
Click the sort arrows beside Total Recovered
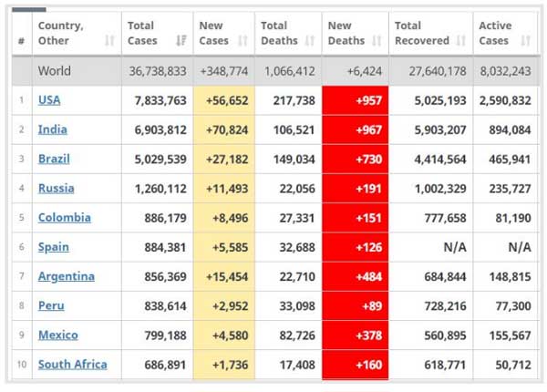point(461,41)
